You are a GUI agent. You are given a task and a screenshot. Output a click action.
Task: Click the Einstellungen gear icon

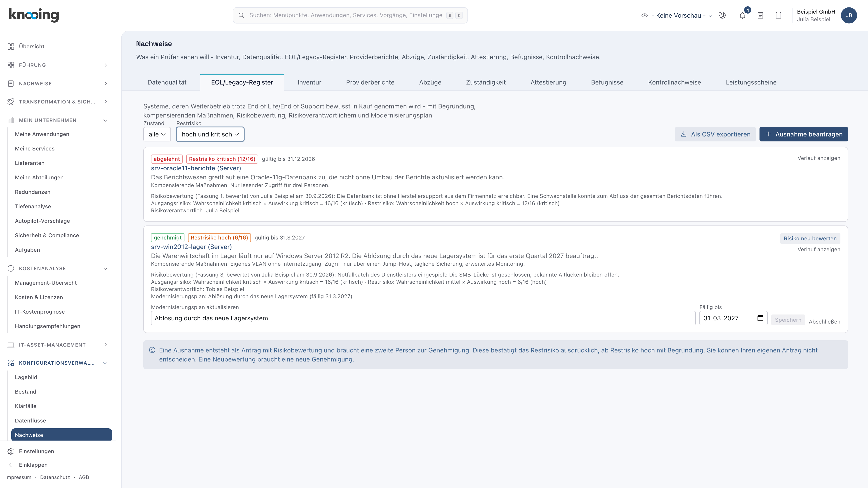[x=11, y=451]
